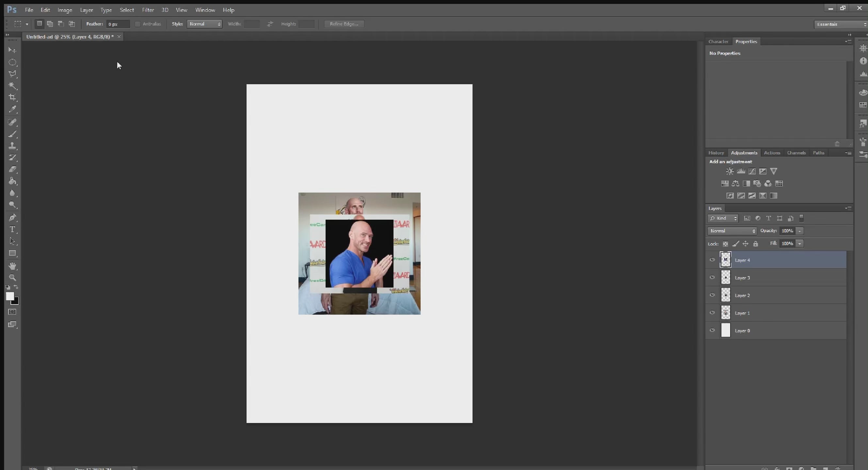The image size is (868, 470).
Task: Click the Feather input field
Action: [x=118, y=24]
